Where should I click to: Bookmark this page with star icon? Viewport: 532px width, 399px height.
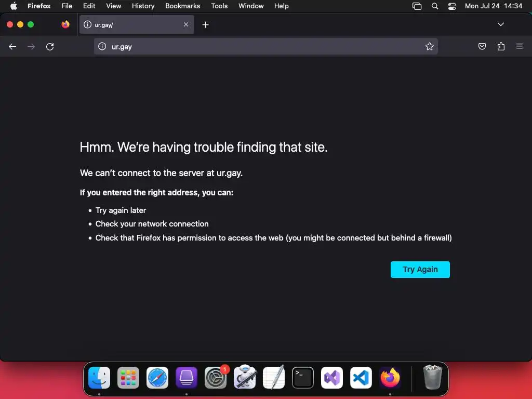coord(430,46)
